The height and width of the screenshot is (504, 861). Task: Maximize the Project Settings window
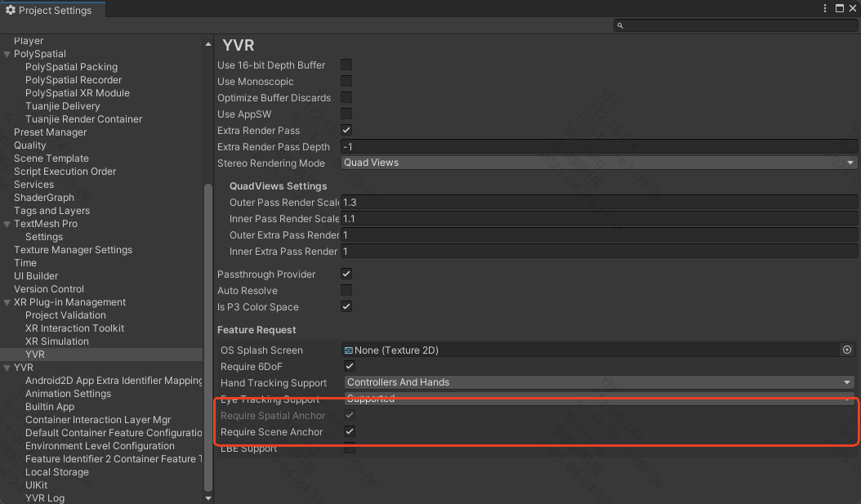coord(838,9)
